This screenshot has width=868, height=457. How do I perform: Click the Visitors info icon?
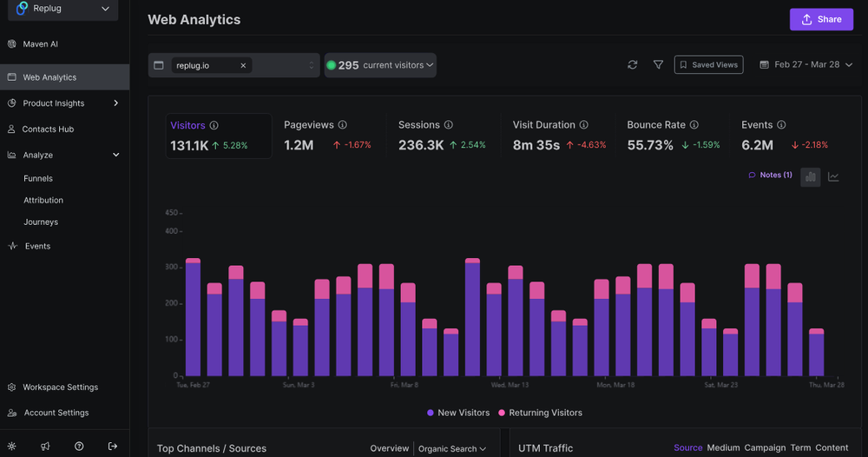click(214, 126)
